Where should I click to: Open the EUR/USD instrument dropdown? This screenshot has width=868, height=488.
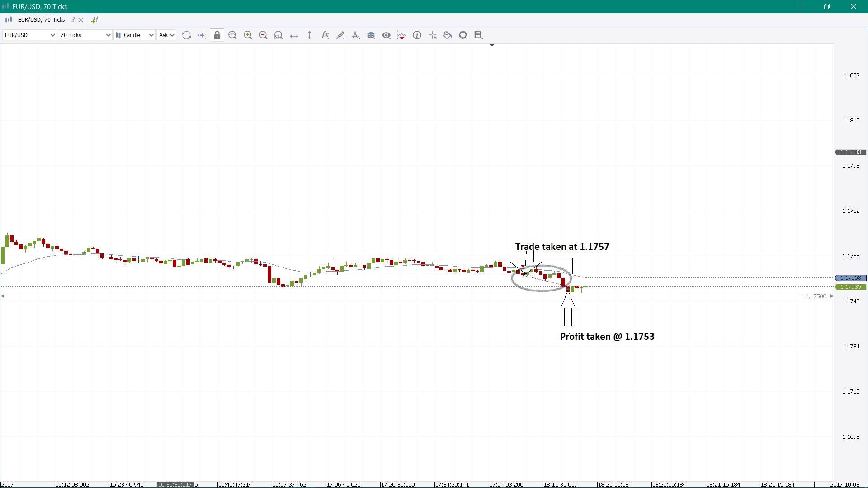click(29, 35)
